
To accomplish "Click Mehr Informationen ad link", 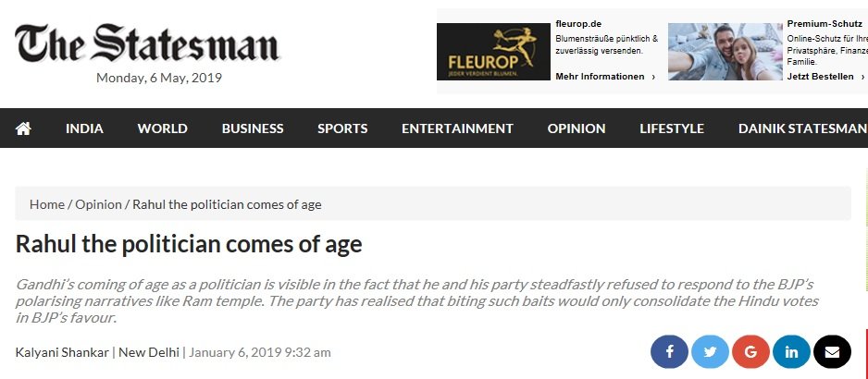I will point(604,77).
